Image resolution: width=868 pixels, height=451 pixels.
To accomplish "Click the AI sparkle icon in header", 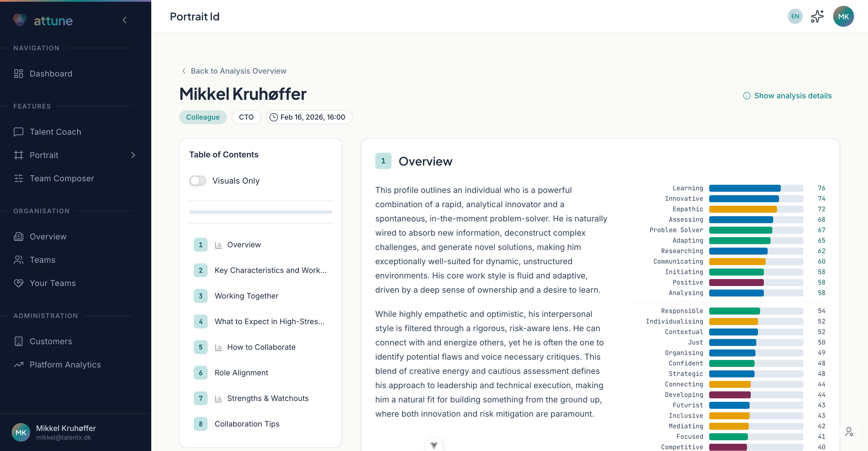I will (x=817, y=16).
